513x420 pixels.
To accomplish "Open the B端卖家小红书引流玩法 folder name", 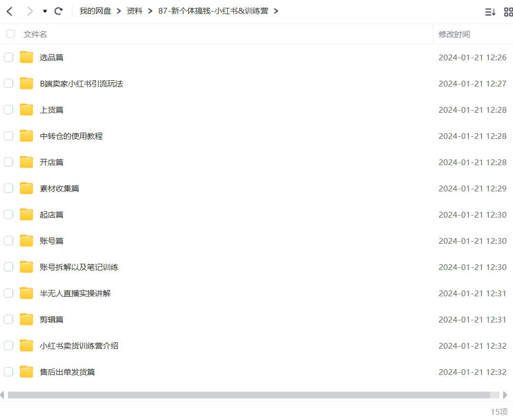I will (x=81, y=84).
